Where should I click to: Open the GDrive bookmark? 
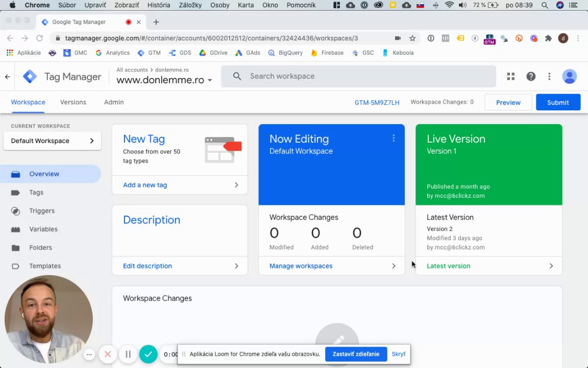[x=213, y=53]
